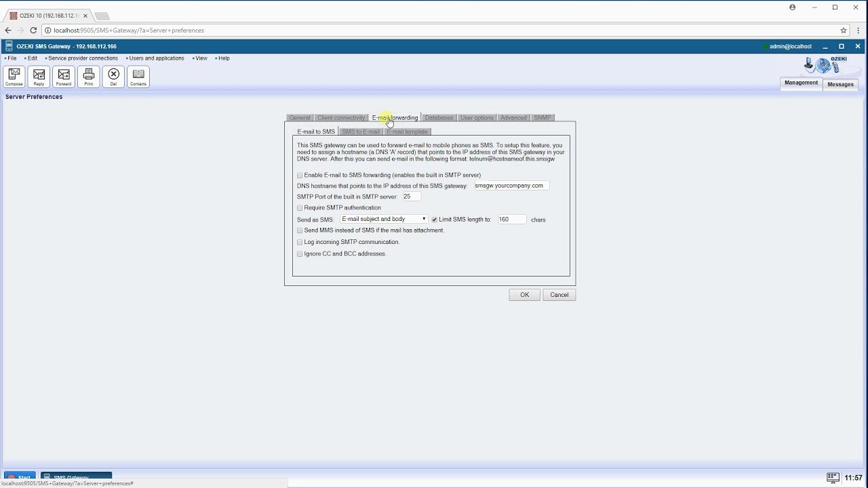Switch to the Client connectivity tab
This screenshot has height=488, width=868.
point(341,118)
